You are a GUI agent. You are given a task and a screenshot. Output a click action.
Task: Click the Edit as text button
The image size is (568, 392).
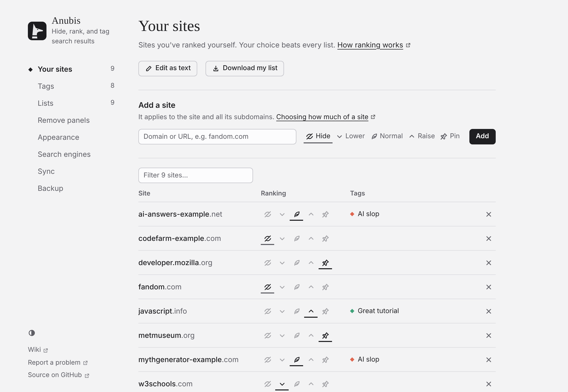(168, 68)
